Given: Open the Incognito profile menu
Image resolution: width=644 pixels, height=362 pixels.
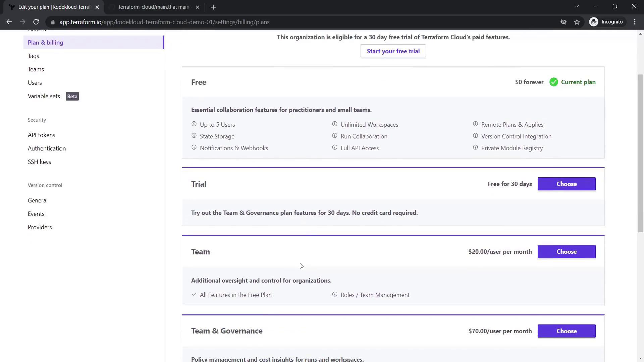Looking at the screenshot, I should click(607, 22).
